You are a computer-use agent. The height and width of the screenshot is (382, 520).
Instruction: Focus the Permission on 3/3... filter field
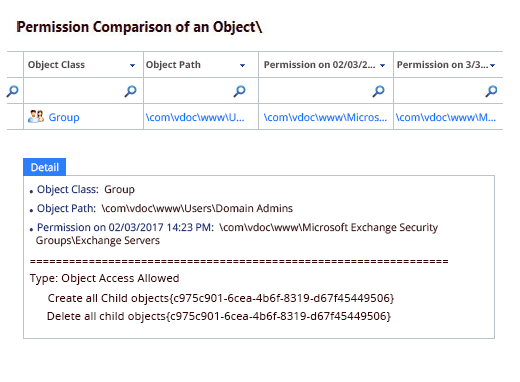point(448,91)
